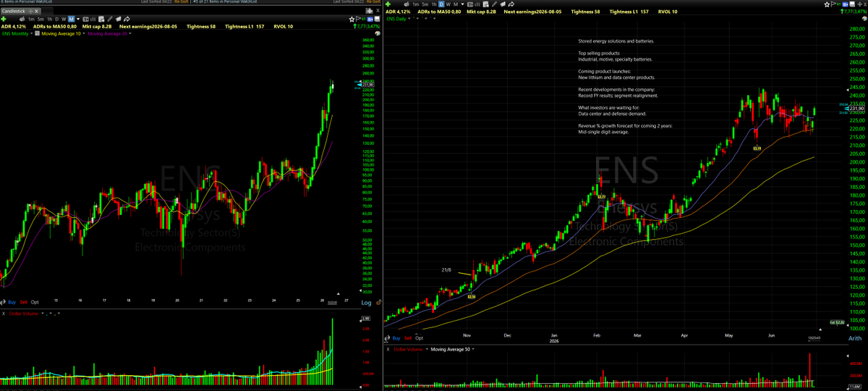Click the green 7,77(3,47%) change in right chart
This screenshot has height=391, width=868.
coord(854,12)
